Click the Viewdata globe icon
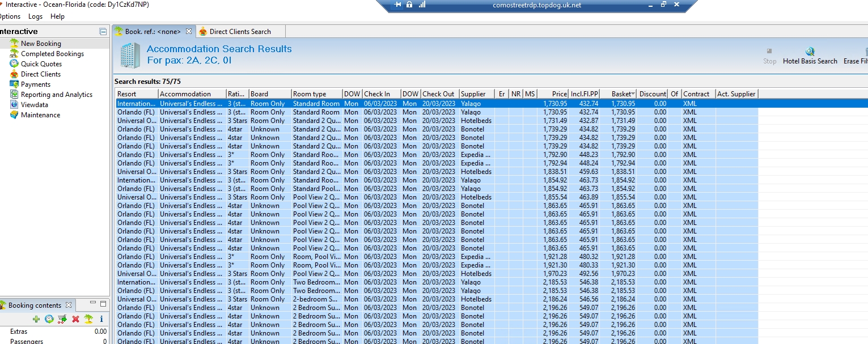 (x=14, y=105)
